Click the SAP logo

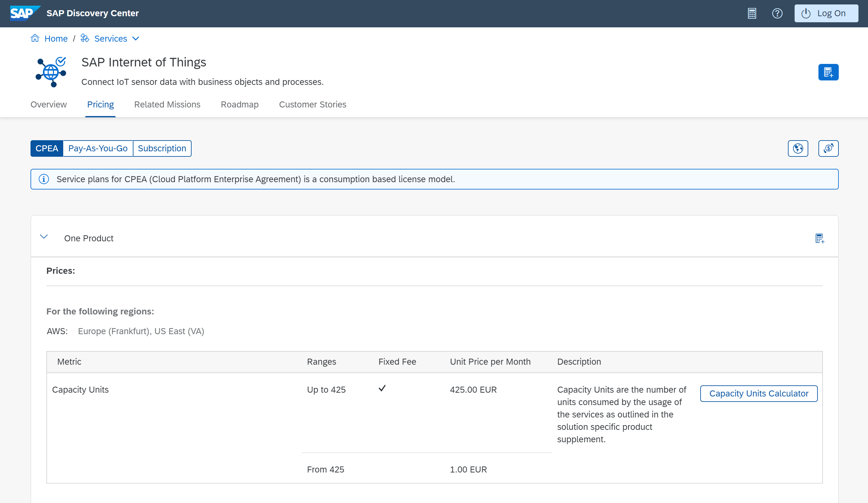point(25,13)
